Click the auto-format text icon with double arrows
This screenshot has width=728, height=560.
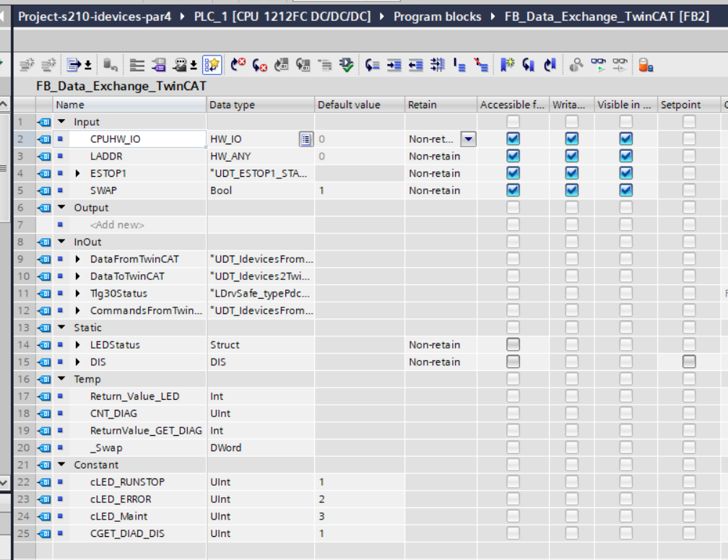click(x=438, y=65)
